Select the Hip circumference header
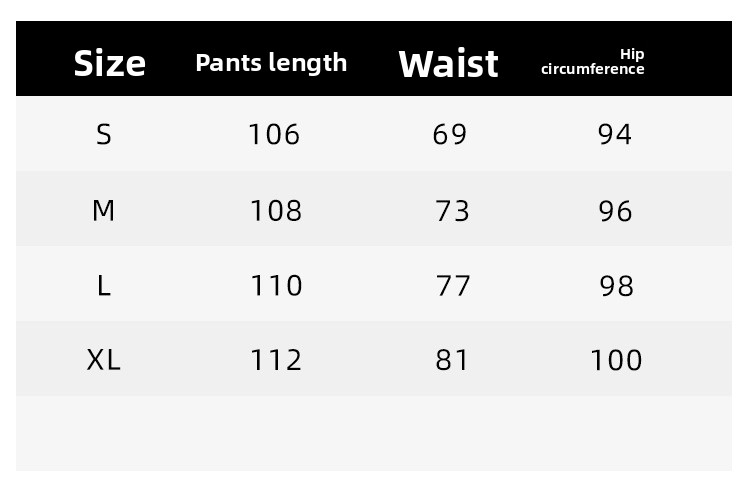This screenshot has height=482, width=750. point(593,62)
